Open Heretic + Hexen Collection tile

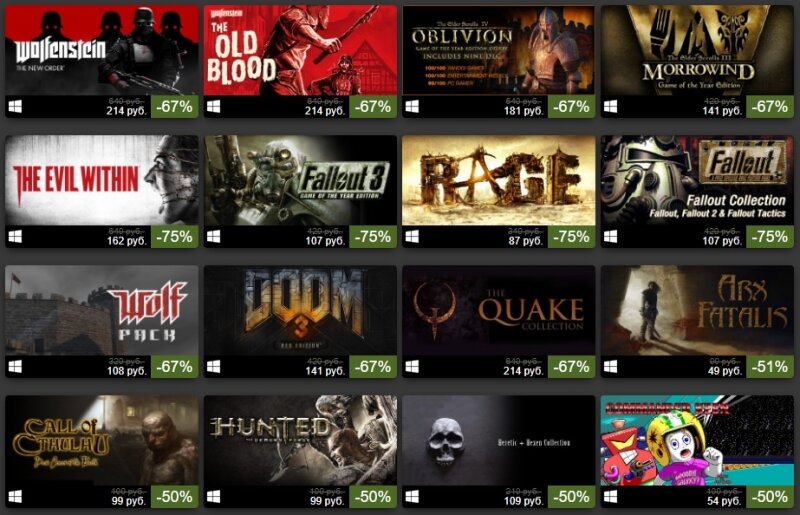[498, 440]
